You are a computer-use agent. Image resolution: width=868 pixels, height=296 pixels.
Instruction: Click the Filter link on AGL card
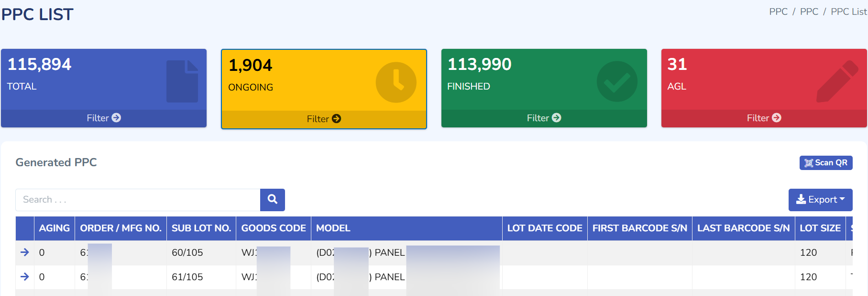(x=764, y=118)
